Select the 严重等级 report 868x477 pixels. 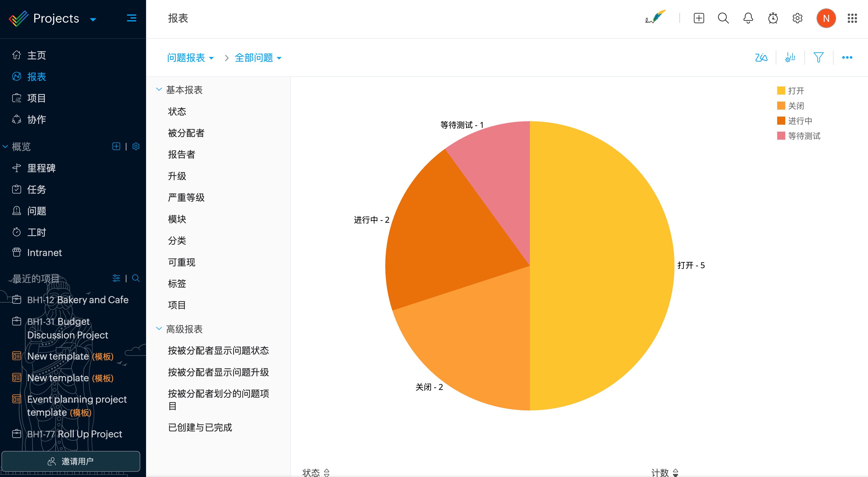pyautogui.click(x=186, y=198)
